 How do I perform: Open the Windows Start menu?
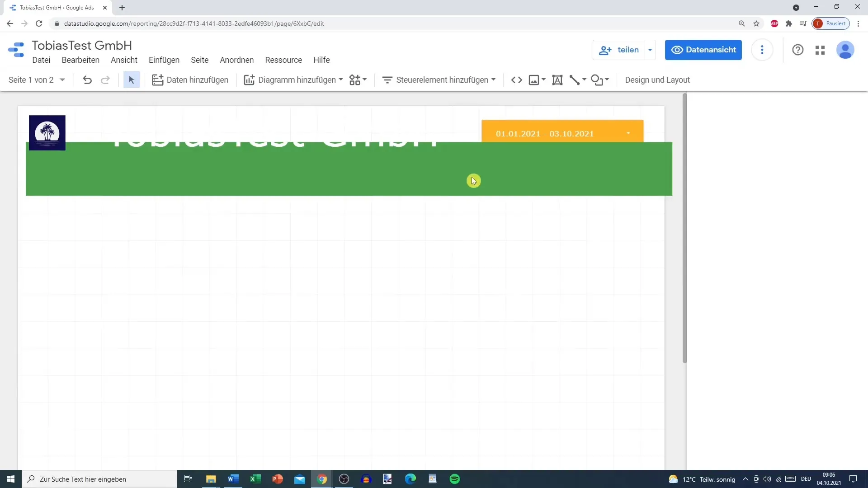(11, 479)
